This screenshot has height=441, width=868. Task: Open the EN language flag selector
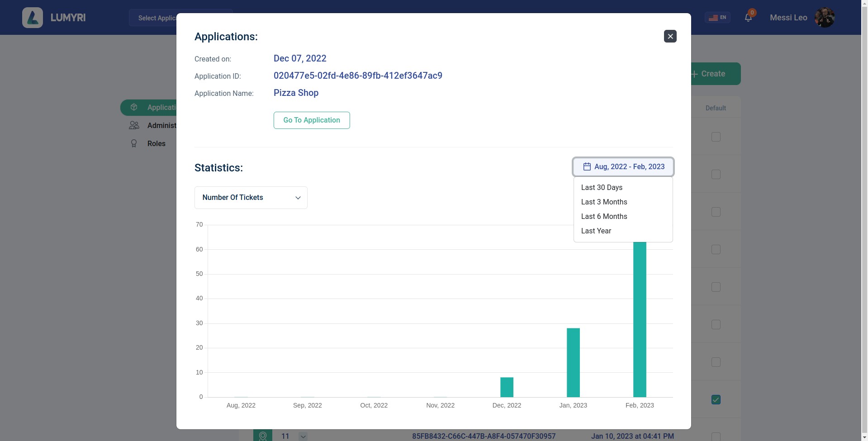(717, 18)
